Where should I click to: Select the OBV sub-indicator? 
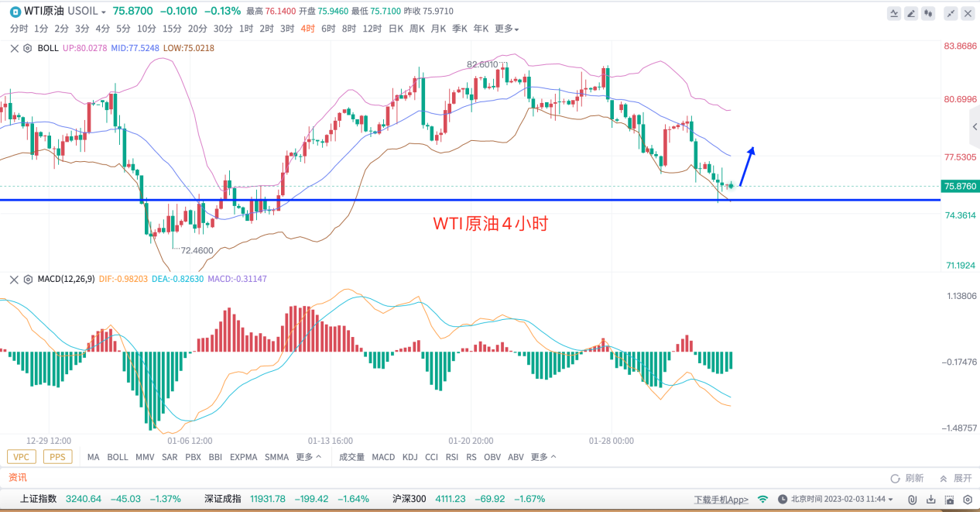coord(492,457)
